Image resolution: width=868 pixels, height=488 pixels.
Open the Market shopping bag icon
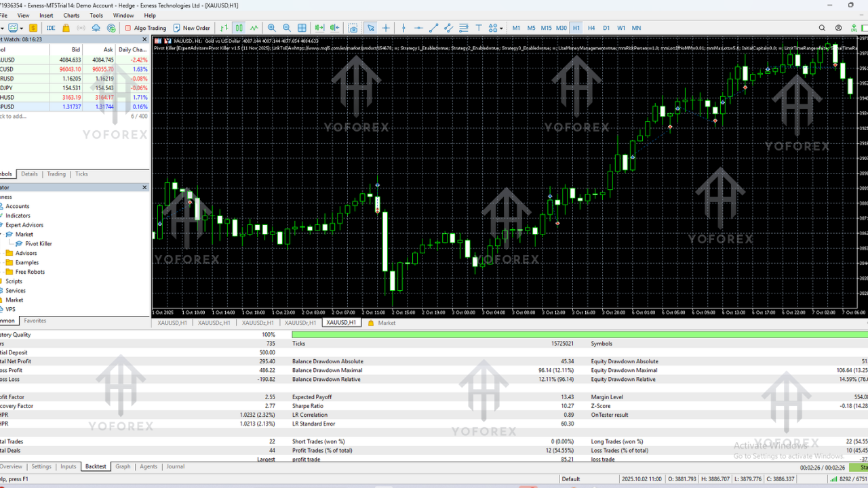pyautogui.click(x=66, y=28)
